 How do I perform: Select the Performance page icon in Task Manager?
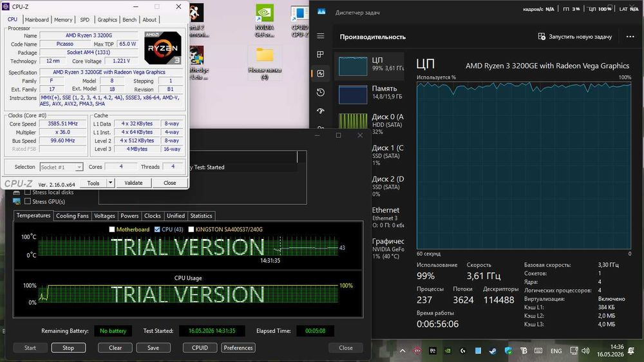(321, 73)
